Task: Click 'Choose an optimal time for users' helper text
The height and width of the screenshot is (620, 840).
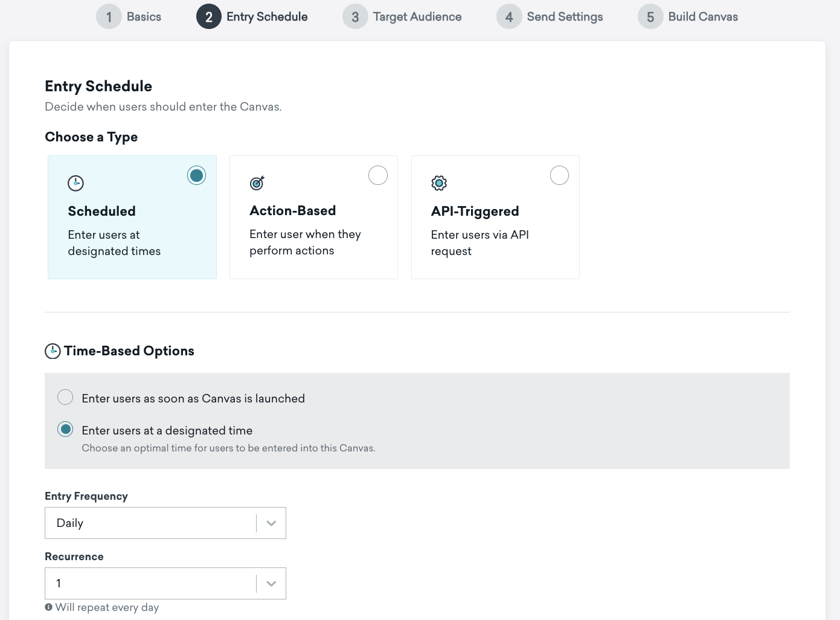Action: [x=228, y=448]
